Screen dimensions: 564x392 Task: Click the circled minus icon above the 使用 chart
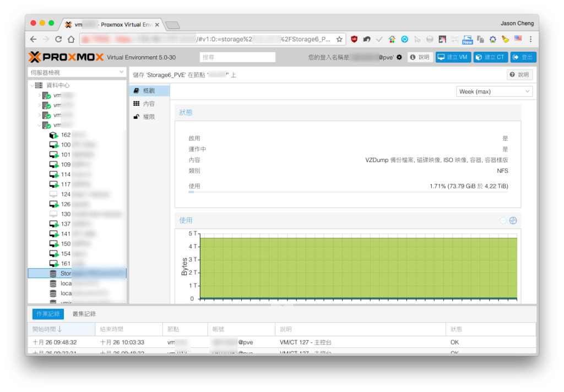[503, 220]
